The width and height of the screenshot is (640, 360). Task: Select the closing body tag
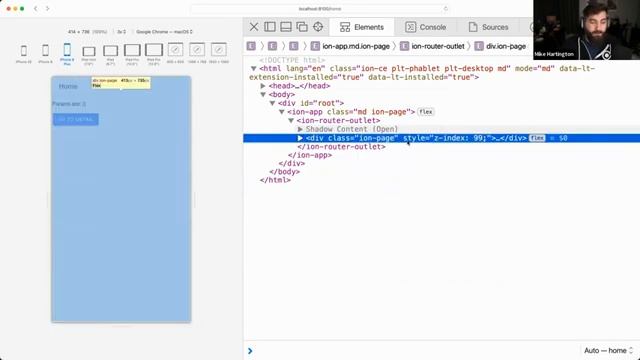[284, 172]
